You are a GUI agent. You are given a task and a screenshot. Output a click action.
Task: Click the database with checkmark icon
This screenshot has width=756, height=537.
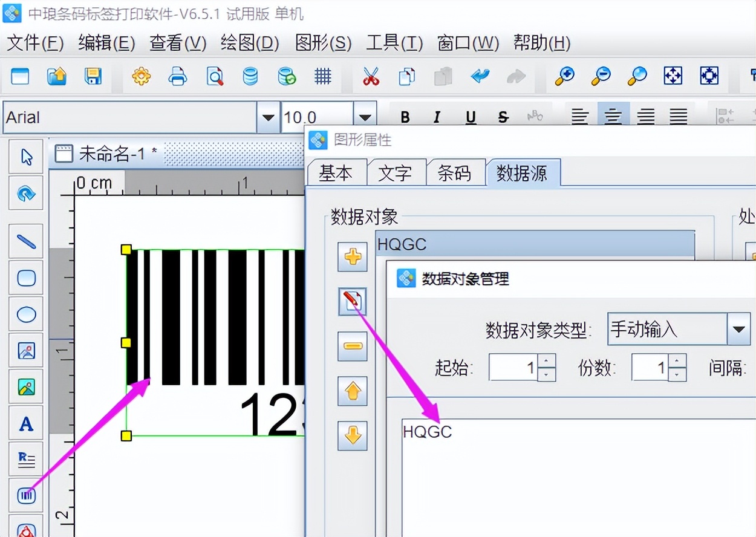click(287, 76)
